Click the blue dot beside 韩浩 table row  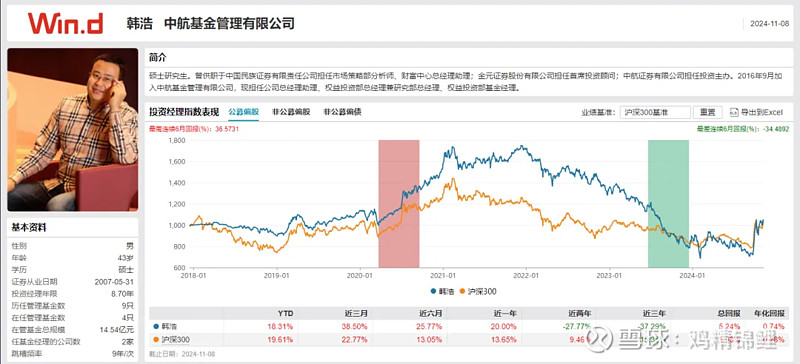(156, 326)
